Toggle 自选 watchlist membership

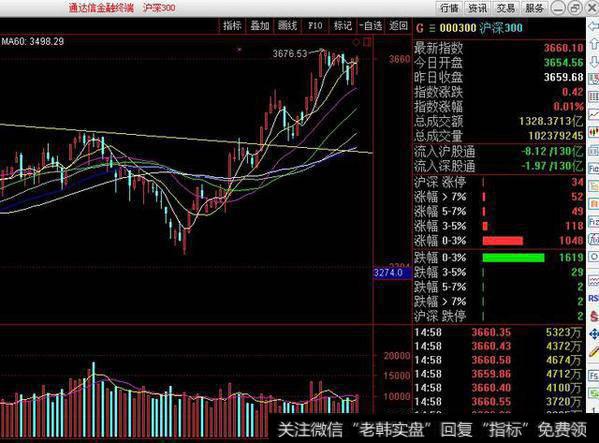click(x=371, y=26)
